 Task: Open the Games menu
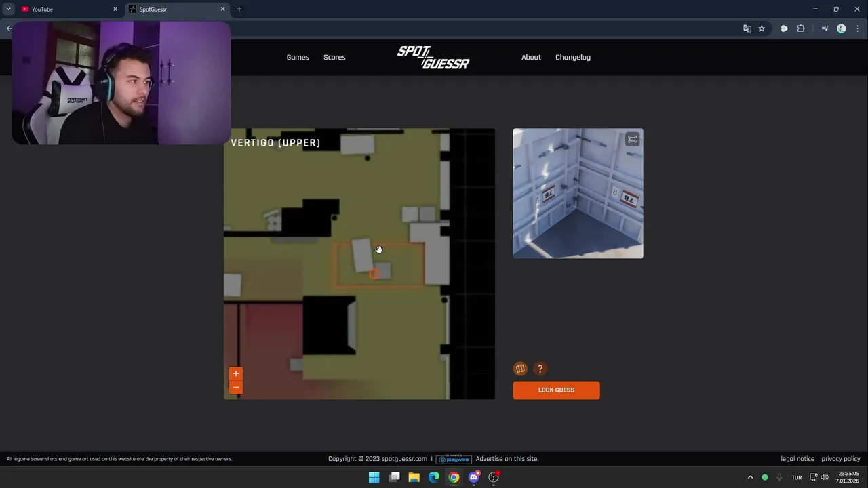[298, 57]
